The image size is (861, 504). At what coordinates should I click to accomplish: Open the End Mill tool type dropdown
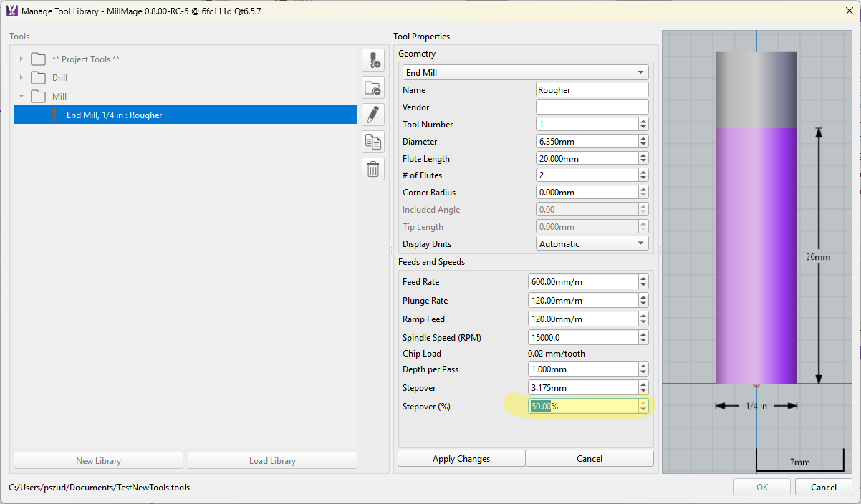(x=525, y=72)
